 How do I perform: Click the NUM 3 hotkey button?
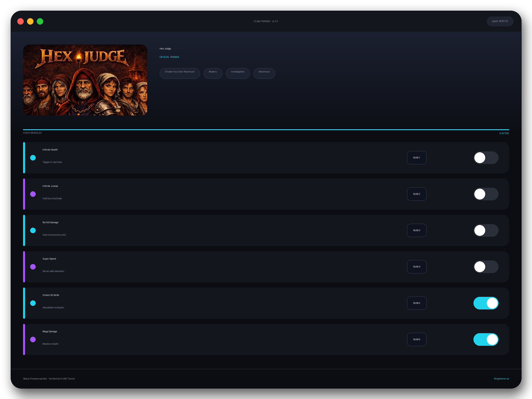[417, 230]
